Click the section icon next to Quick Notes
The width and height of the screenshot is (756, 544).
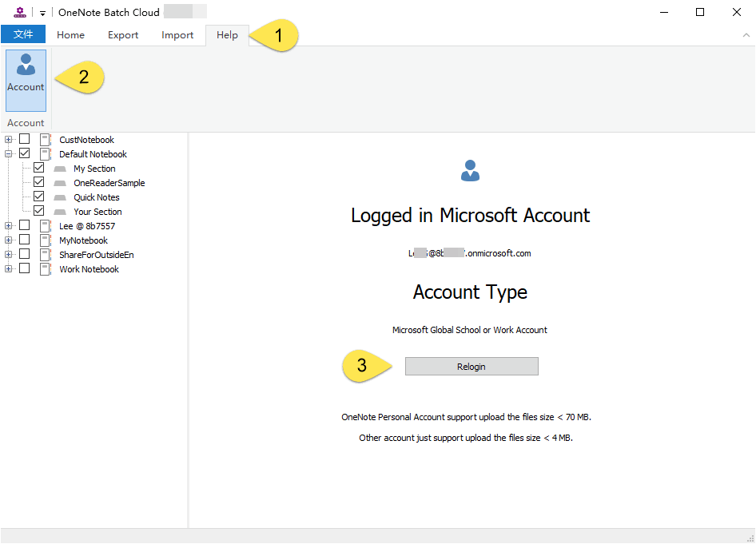coord(58,197)
